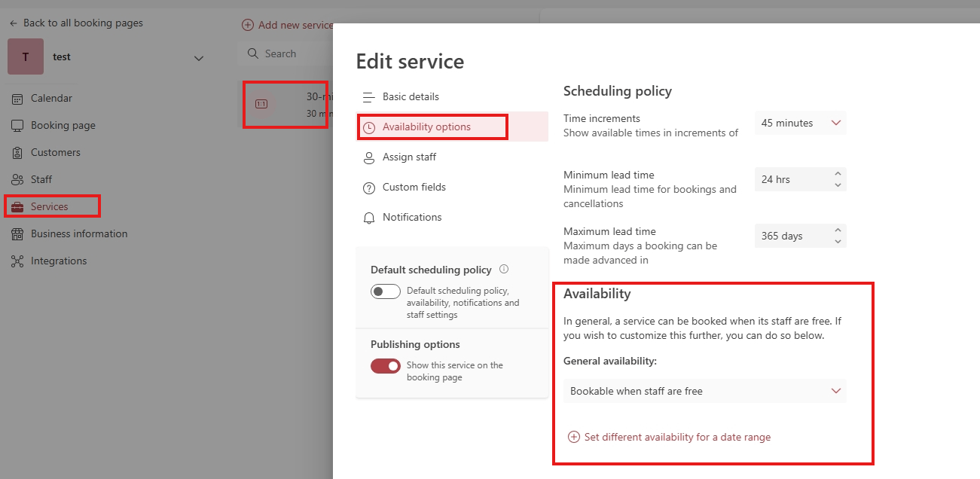Increase Minimum lead time with the up arrow
This screenshot has height=479, width=980.
click(x=838, y=174)
